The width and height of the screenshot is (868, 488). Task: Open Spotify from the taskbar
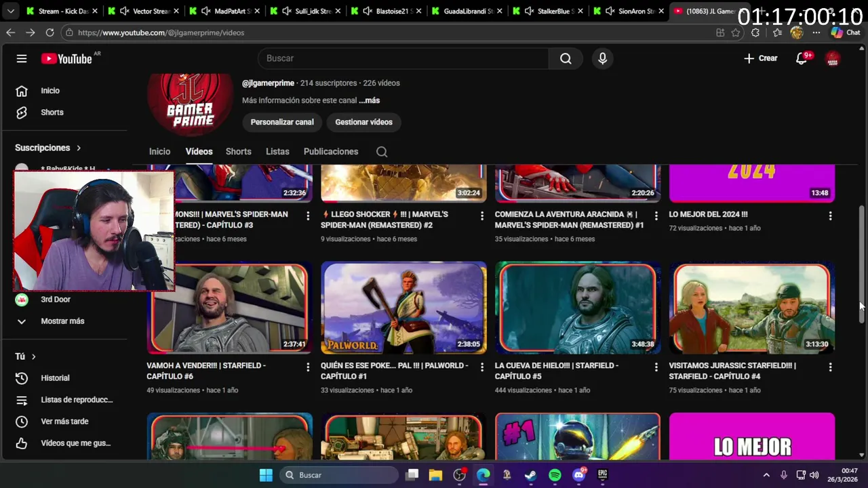[555, 475]
